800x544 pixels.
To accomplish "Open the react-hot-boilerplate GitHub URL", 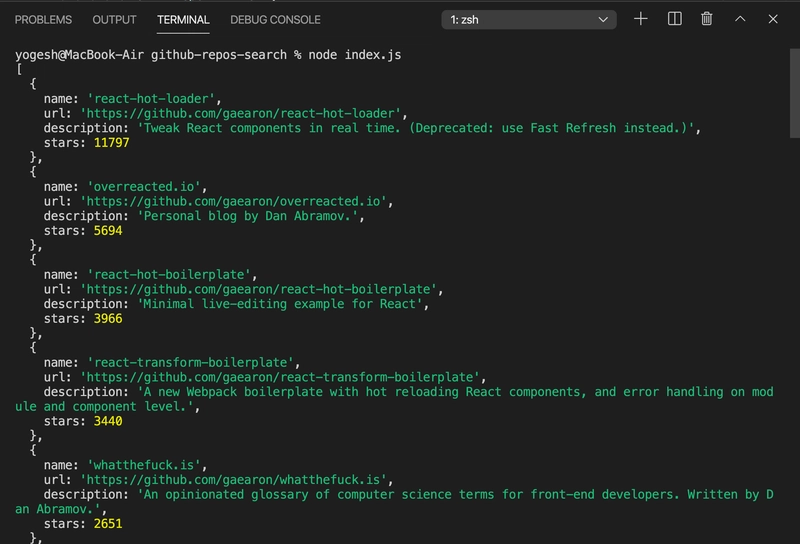I will coord(261,289).
